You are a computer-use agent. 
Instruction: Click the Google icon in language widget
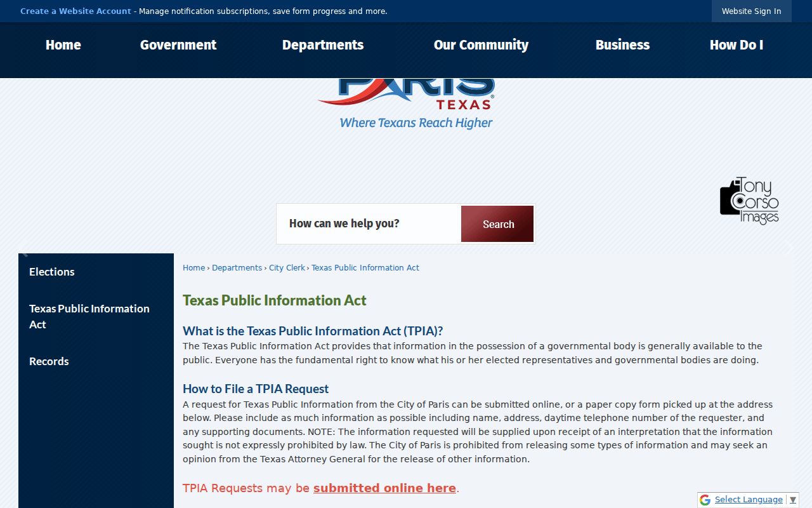click(x=705, y=500)
